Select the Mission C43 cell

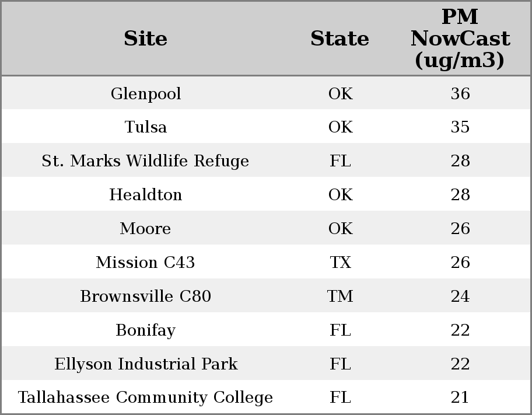click(x=145, y=263)
